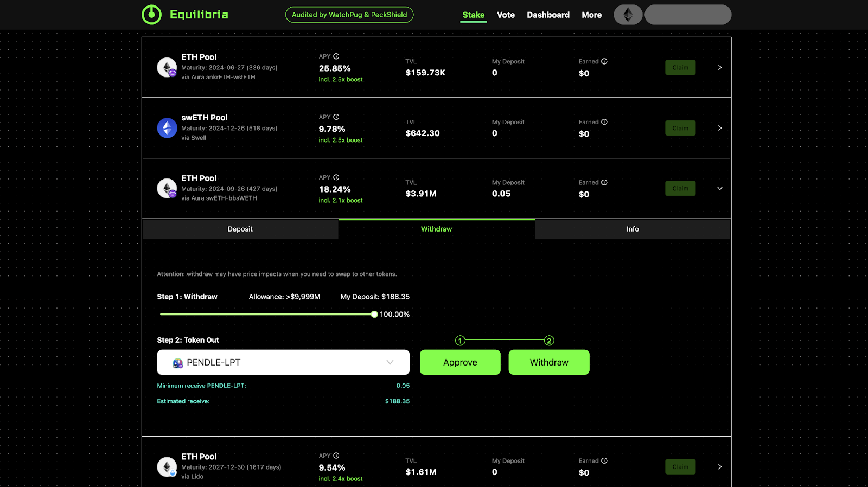868x487 pixels.
Task: Click the Step 2: Token Out label
Action: (188, 340)
